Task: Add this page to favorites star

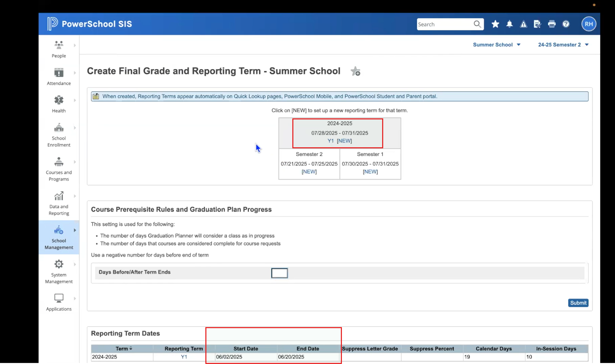Action: point(355,71)
